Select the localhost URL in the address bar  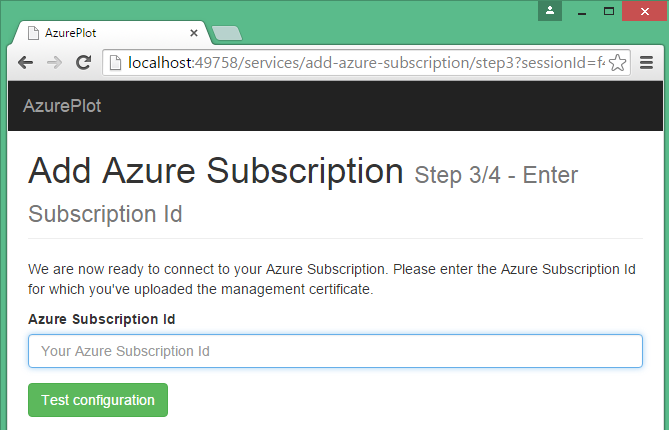366,63
